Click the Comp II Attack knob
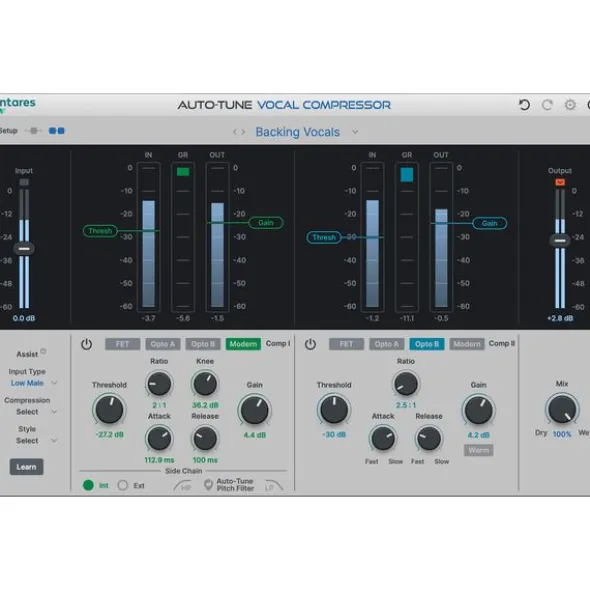This screenshot has height=591, width=590. point(383,438)
